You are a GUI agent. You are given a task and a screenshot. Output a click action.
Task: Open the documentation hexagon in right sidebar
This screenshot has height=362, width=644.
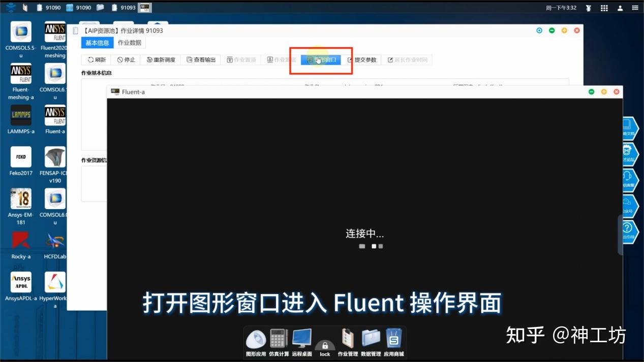630,128
